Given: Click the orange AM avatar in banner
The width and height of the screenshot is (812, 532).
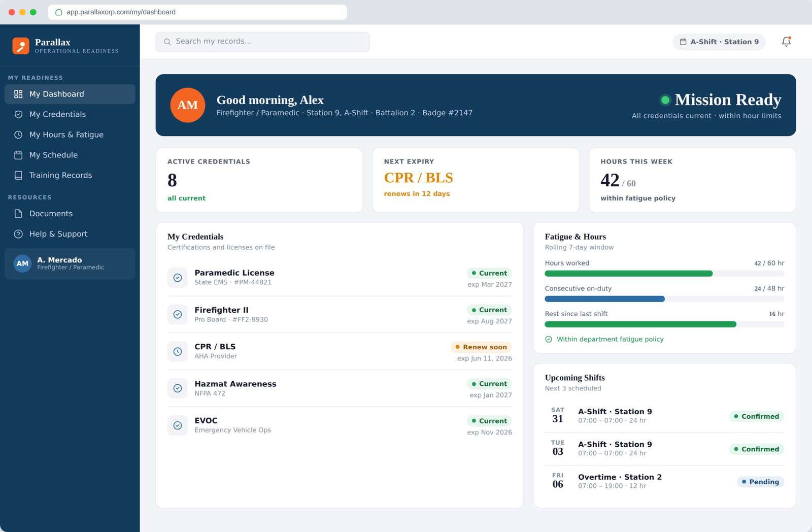Looking at the screenshot, I should [188, 105].
